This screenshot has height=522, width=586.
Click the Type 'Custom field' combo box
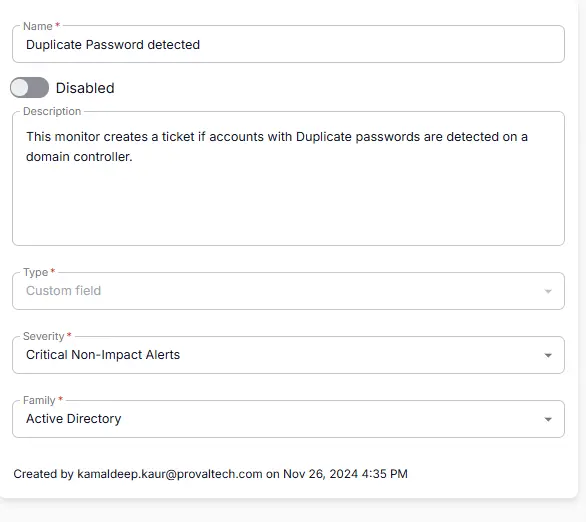tap(288, 291)
